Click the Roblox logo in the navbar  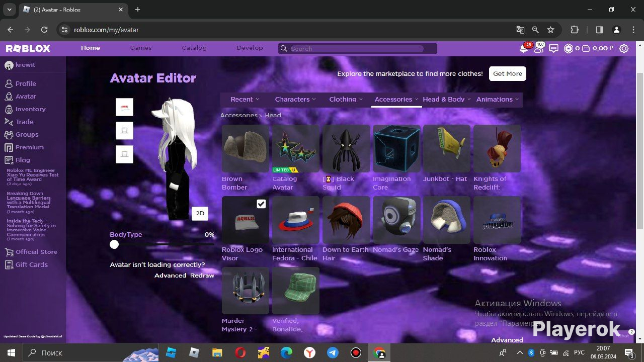click(x=28, y=48)
